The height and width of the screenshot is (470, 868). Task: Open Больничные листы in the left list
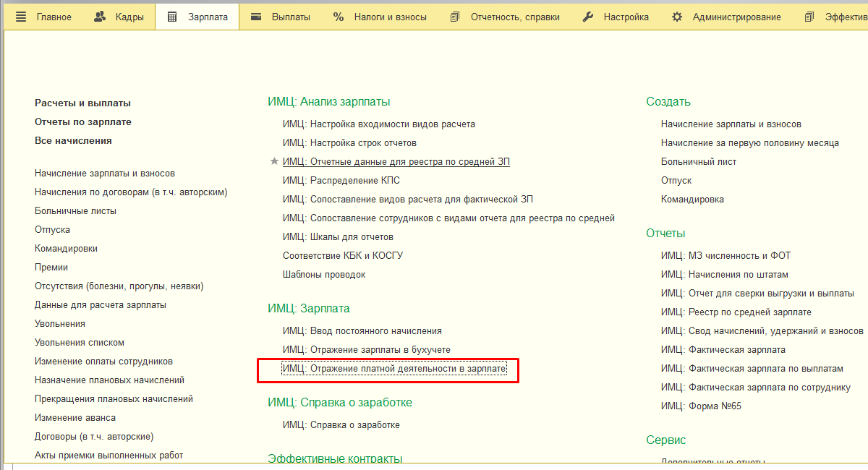click(75, 211)
